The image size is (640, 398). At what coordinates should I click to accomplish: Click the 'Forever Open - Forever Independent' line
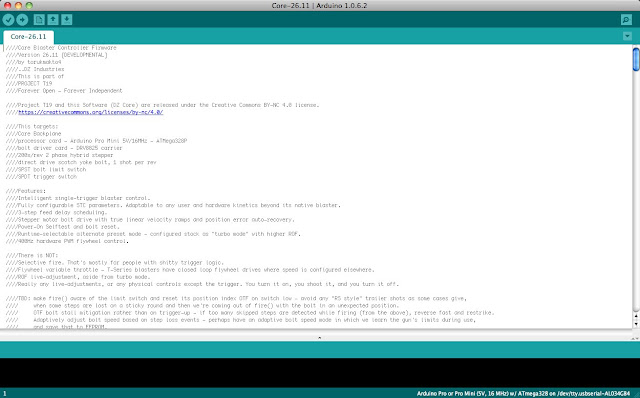pyautogui.click(x=64, y=91)
